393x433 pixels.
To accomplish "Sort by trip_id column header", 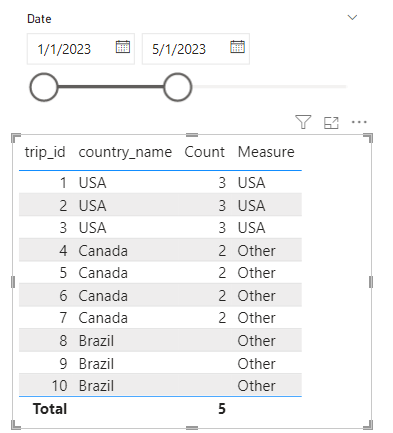I will tap(45, 152).
